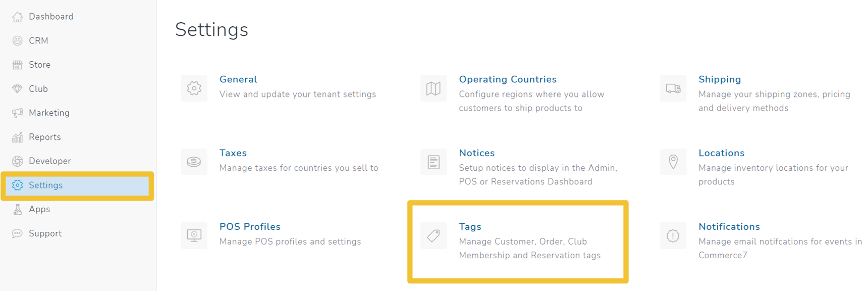
Task: Open the Reports bar chart icon
Action: [18, 137]
